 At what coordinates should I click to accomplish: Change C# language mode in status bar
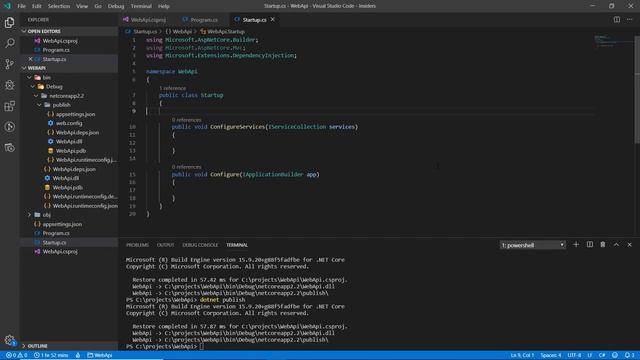click(x=602, y=355)
